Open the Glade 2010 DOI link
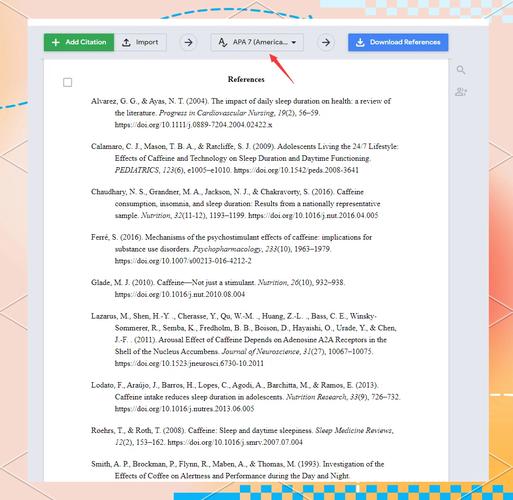Viewport: 513px width, 500px height. tap(180, 295)
